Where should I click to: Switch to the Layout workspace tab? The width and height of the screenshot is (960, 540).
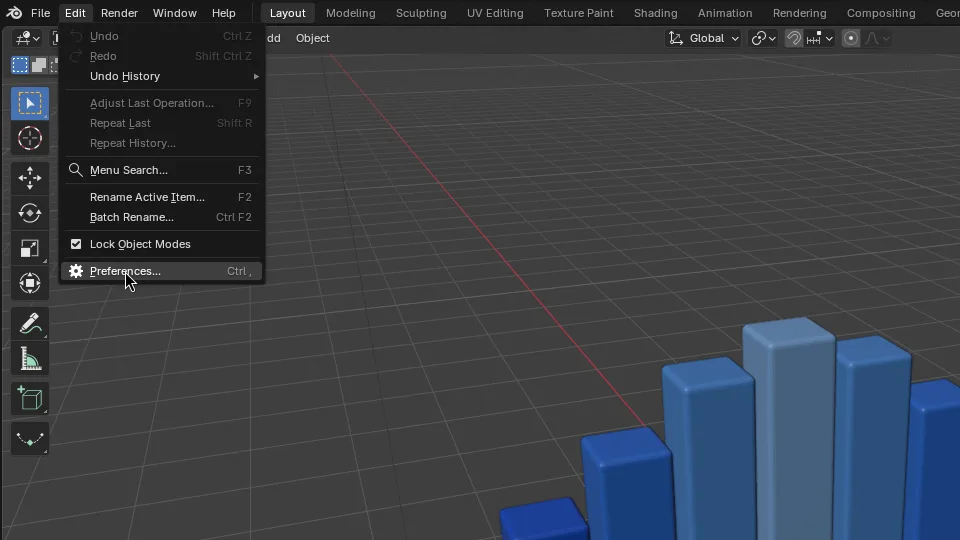[288, 13]
